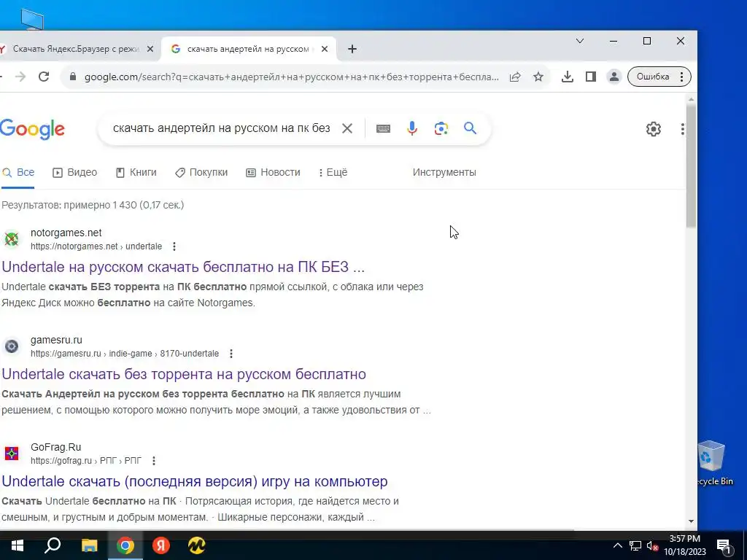Open the Chrome profile avatar icon
This screenshot has width=747, height=560.
(614, 77)
